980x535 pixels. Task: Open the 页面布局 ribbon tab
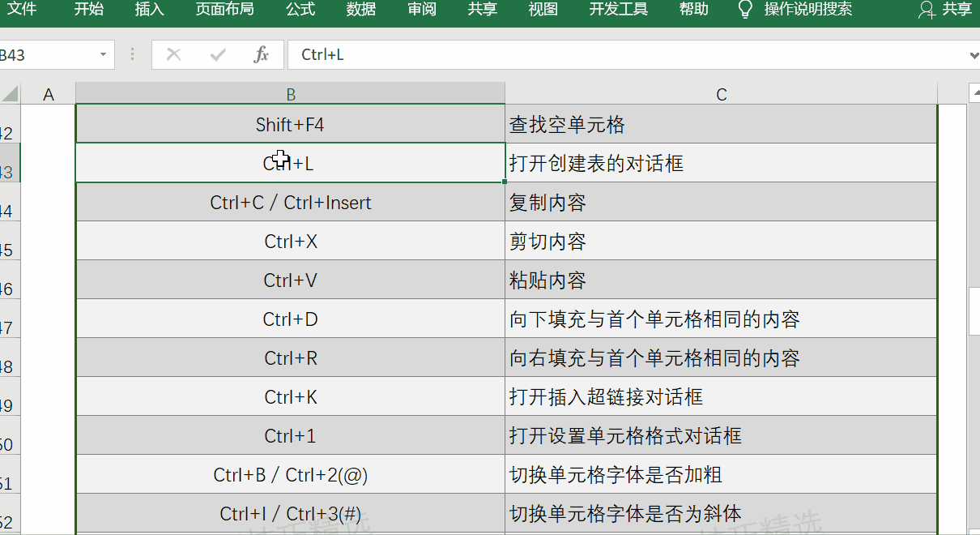click(224, 10)
